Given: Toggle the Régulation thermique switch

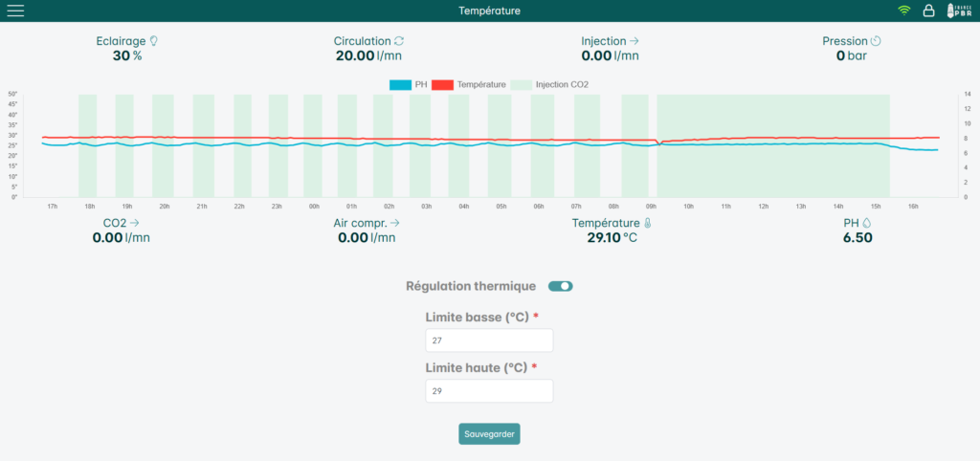Looking at the screenshot, I should click(x=561, y=286).
